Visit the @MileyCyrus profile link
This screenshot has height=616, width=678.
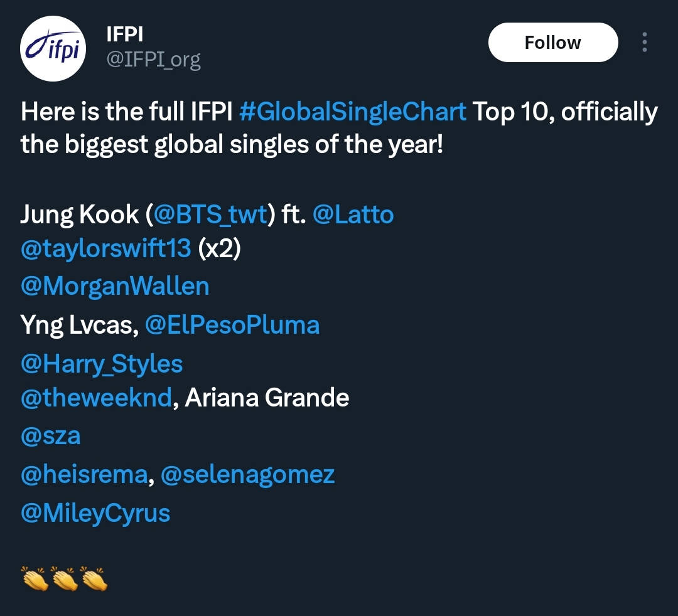point(95,513)
